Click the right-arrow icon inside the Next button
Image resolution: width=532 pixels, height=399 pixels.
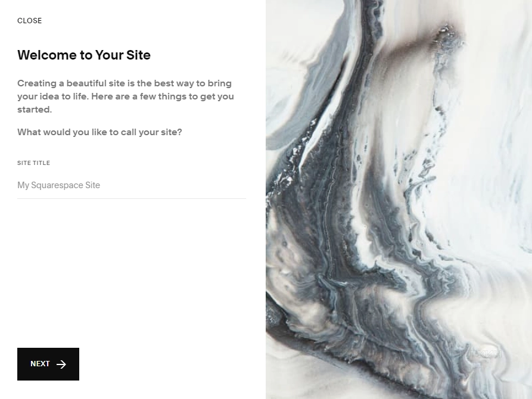[61, 364]
